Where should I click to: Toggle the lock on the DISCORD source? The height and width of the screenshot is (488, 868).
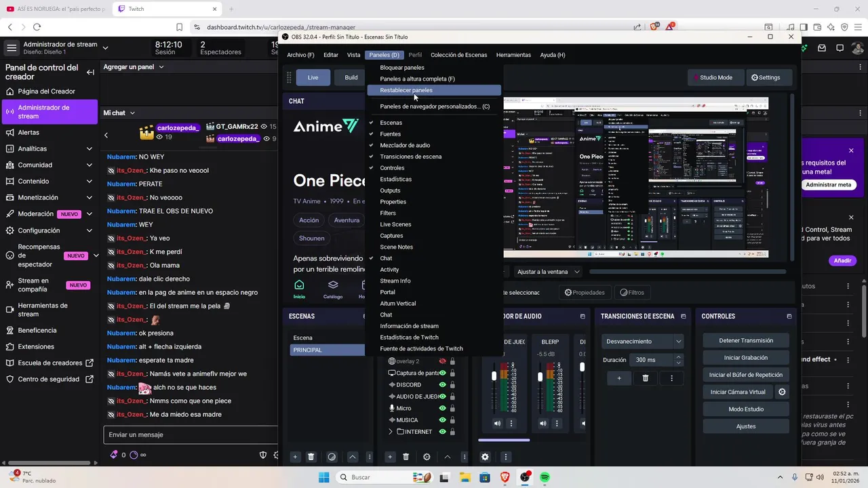coord(452,384)
